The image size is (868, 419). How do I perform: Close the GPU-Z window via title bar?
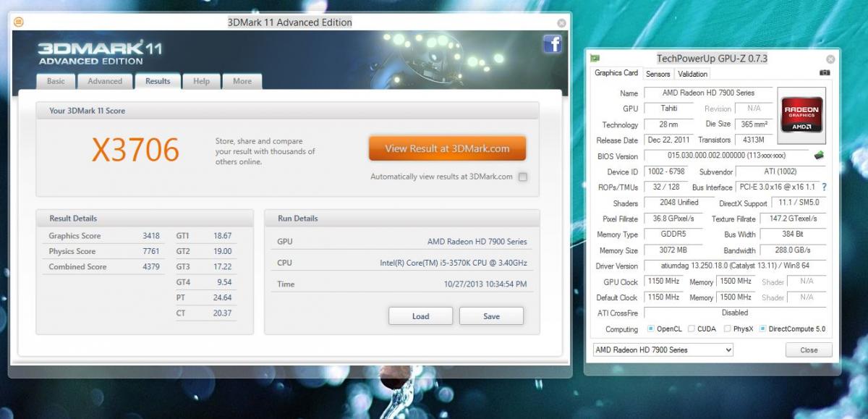(x=830, y=59)
